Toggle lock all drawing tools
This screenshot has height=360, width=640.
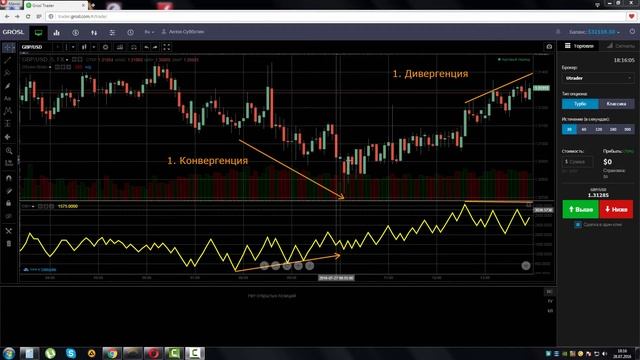[9, 203]
